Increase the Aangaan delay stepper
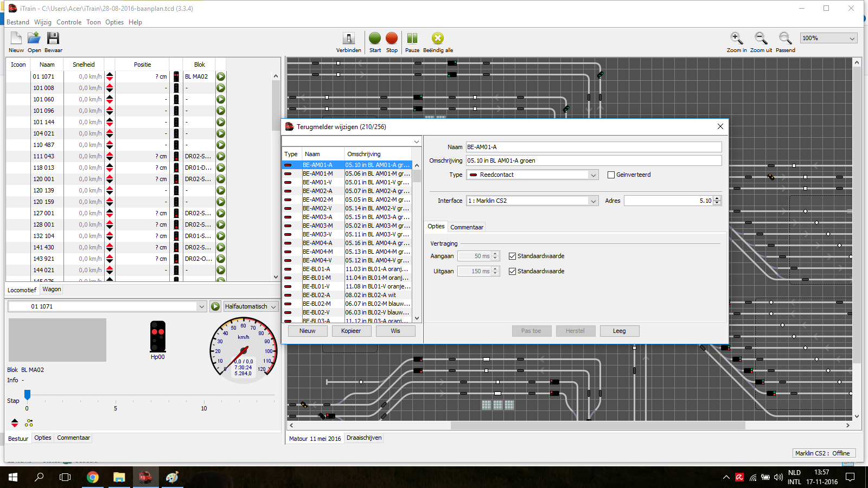This screenshot has height=488, width=868. tap(495, 254)
